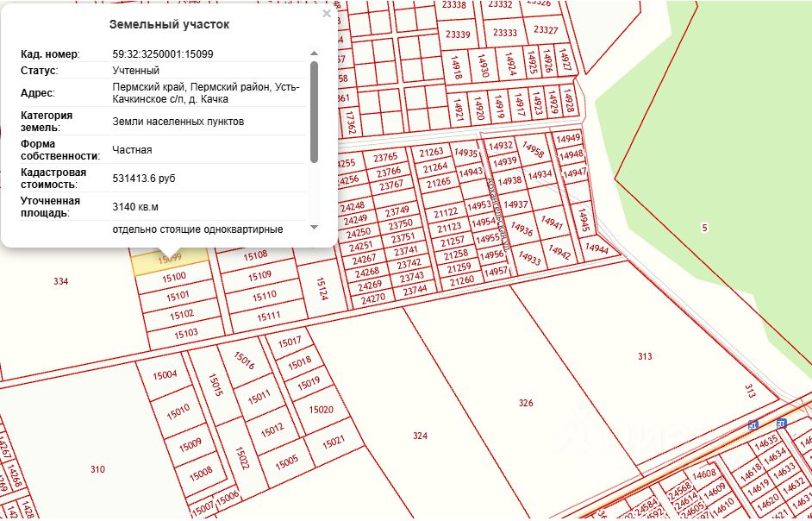Click the popup vertical scrollbar thumb
Image resolution: width=812 pixels, height=521 pixels.
314,112
